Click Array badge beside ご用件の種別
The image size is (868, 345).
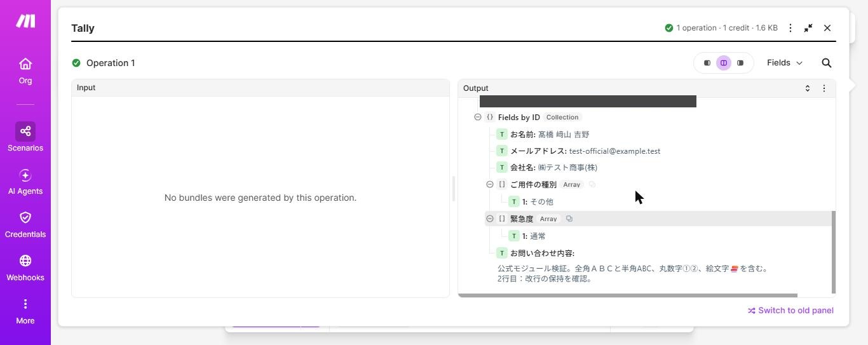click(571, 184)
